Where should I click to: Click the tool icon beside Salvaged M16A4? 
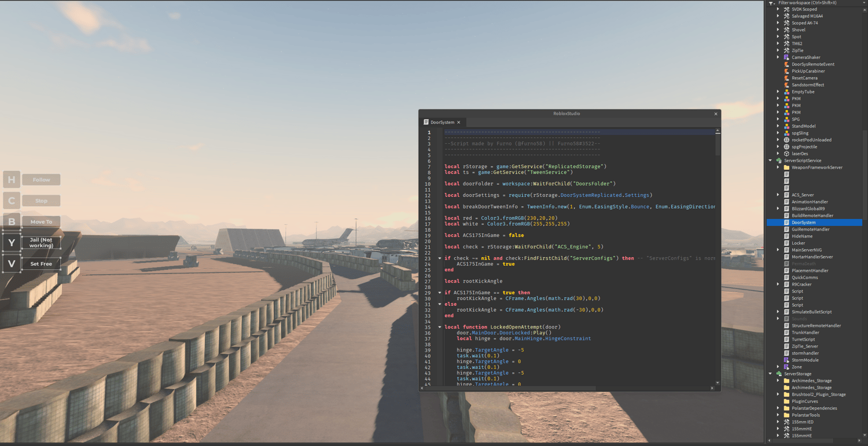click(786, 16)
